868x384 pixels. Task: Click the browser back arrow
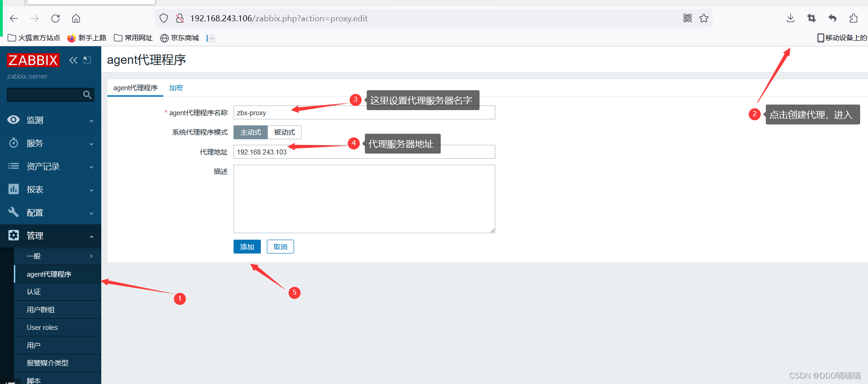(x=14, y=19)
